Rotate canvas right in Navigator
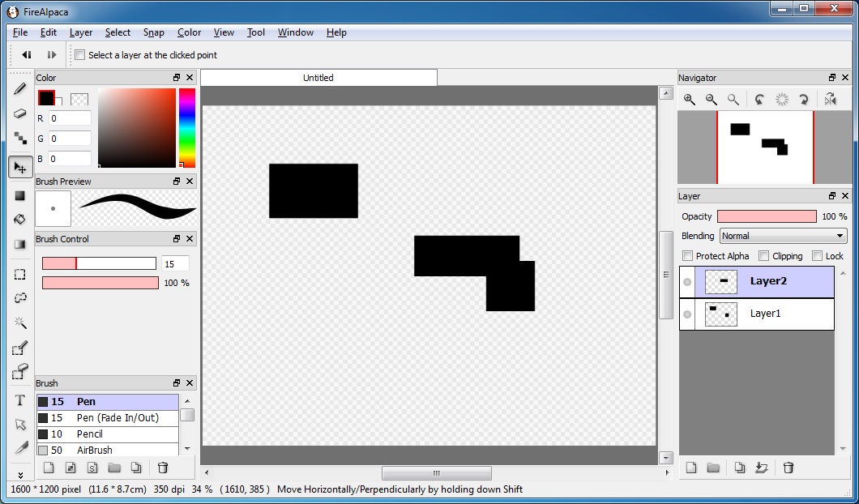Image resolution: width=859 pixels, height=504 pixels. tap(804, 100)
